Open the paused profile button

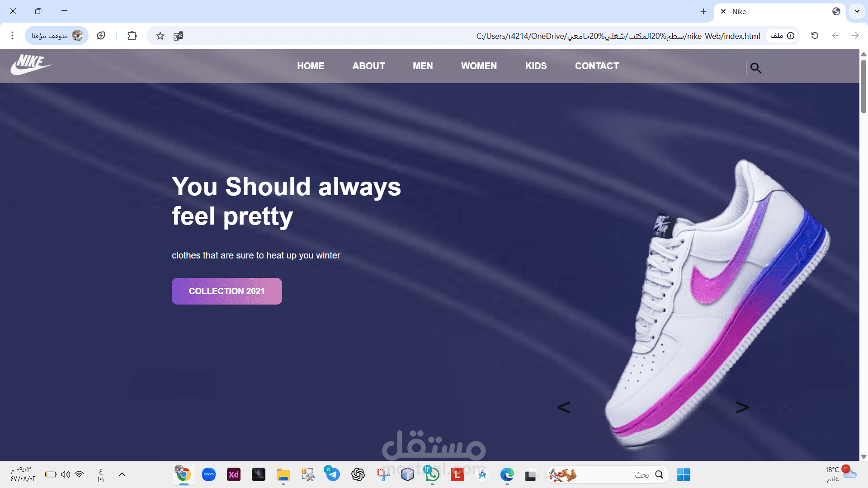click(x=57, y=36)
